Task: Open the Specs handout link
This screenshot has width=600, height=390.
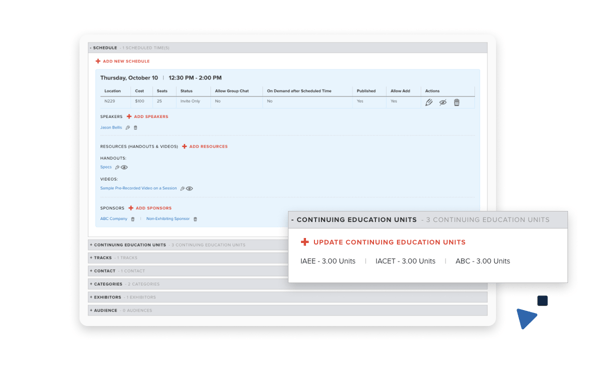Action: (106, 167)
